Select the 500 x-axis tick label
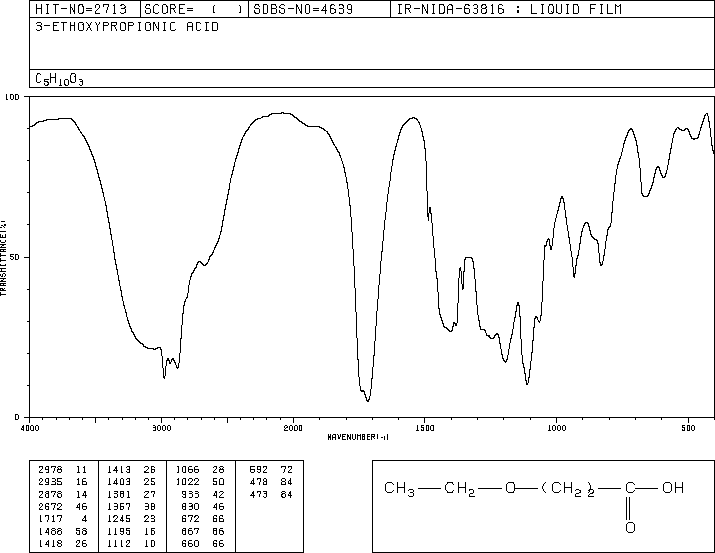The image size is (715, 553). coord(688,428)
